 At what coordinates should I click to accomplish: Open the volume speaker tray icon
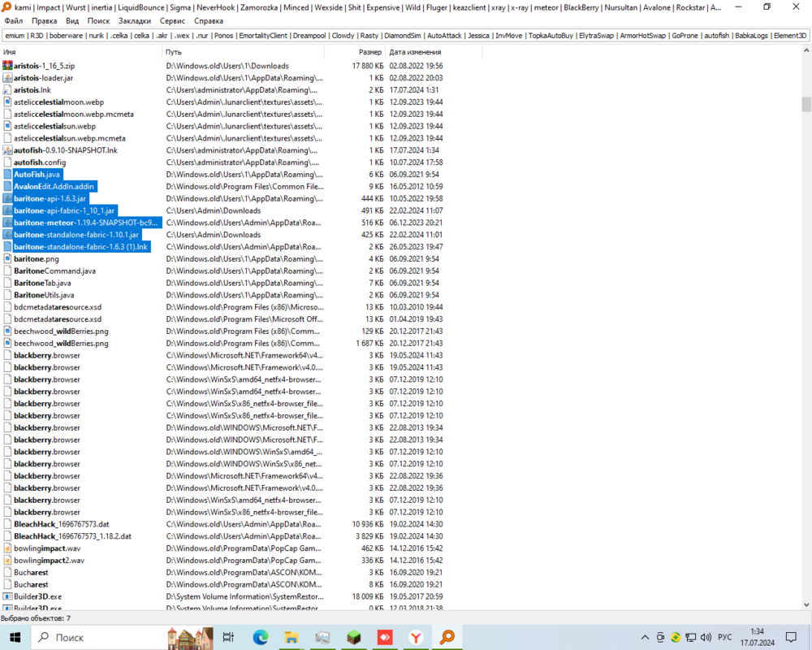point(706,637)
